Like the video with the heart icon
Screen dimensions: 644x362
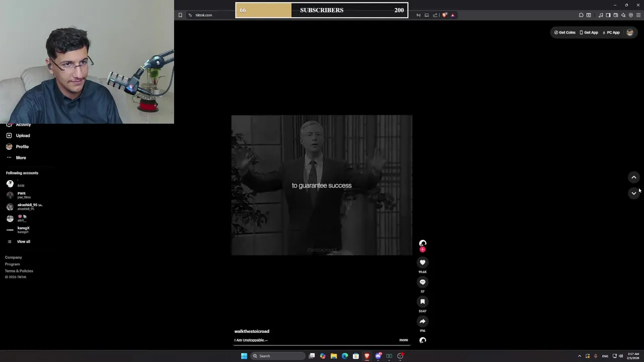[423, 262]
